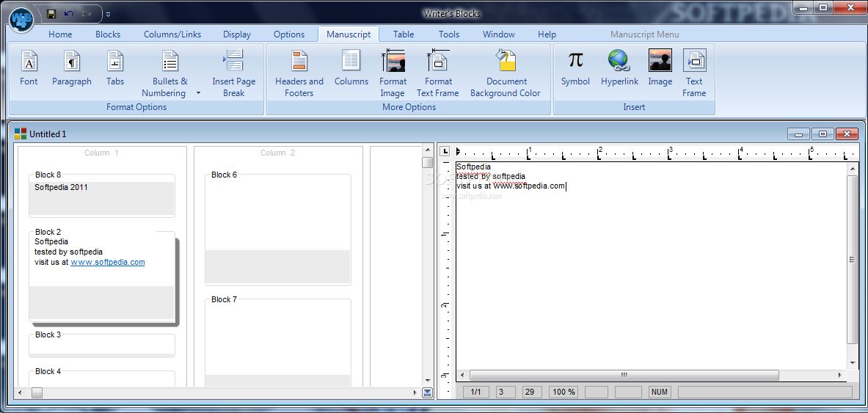Click the NUM indicator in the status bar

tap(660, 392)
